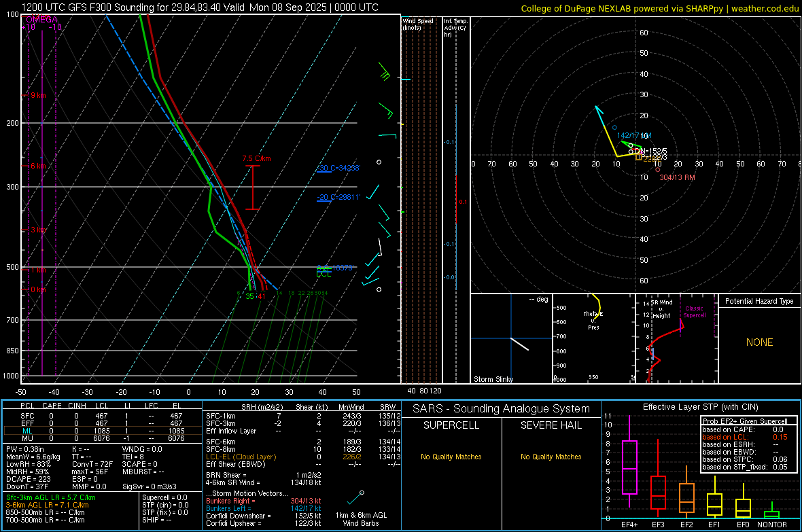Select the Eff Shear (EBWD) row label
Image resolution: width=802 pixels, height=532 pixels.
coord(236,465)
